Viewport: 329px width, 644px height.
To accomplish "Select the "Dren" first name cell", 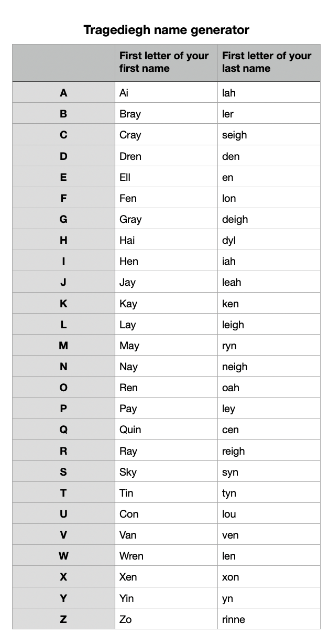I will [130, 156].
